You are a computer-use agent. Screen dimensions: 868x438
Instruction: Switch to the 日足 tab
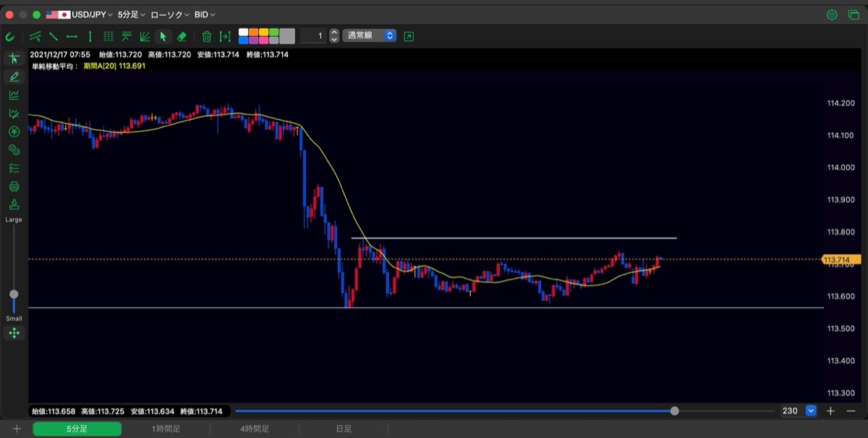click(x=344, y=429)
